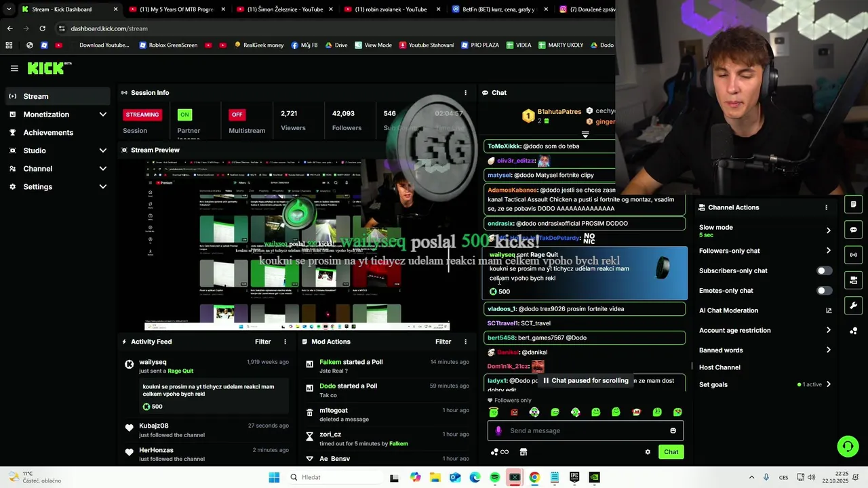Toggle the Multistream OFF indicator

coord(237,115)
